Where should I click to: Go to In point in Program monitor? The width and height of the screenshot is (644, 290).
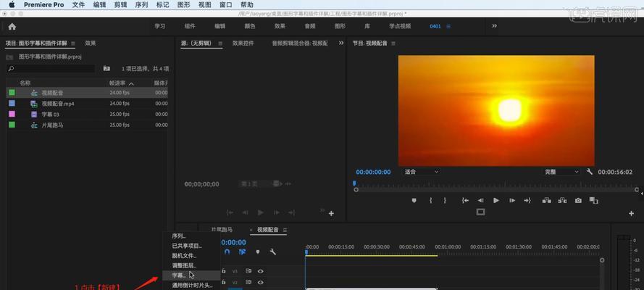(465, 200)
